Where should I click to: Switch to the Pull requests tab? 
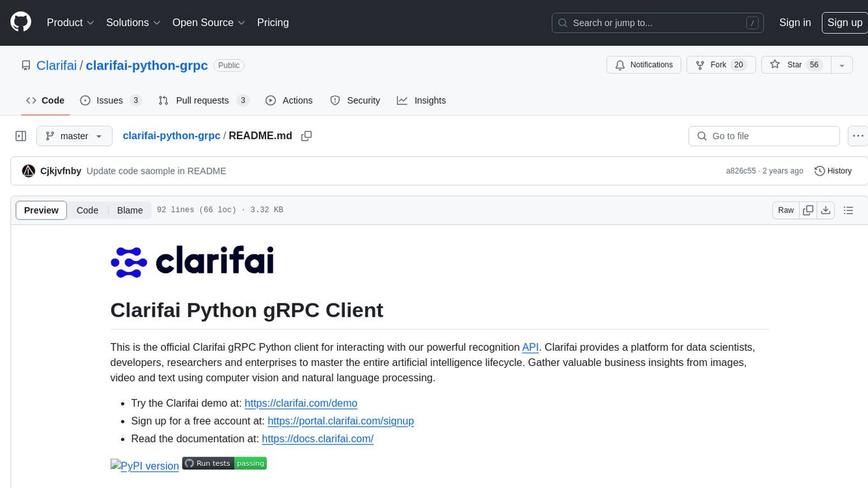(203, 100)
